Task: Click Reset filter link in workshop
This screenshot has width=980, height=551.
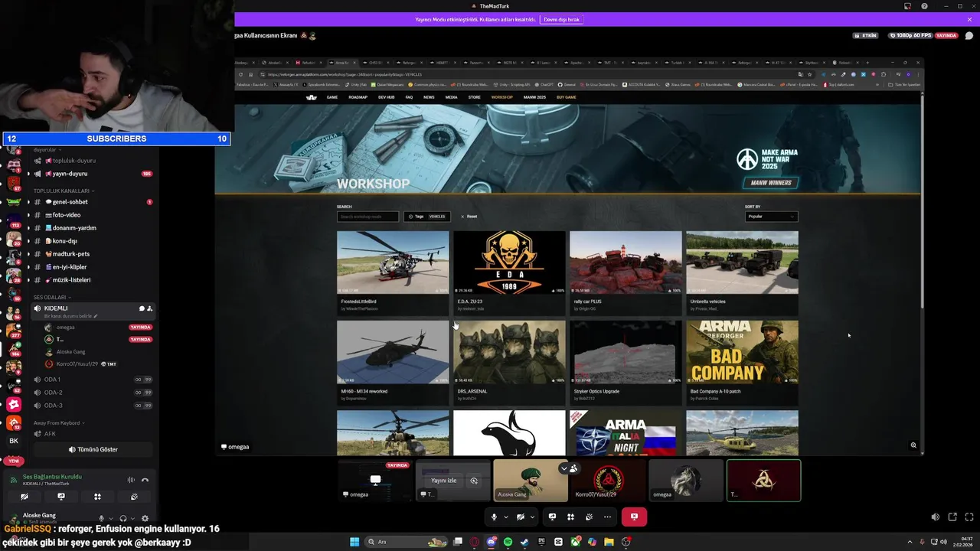Action: (x=469, y=217)
